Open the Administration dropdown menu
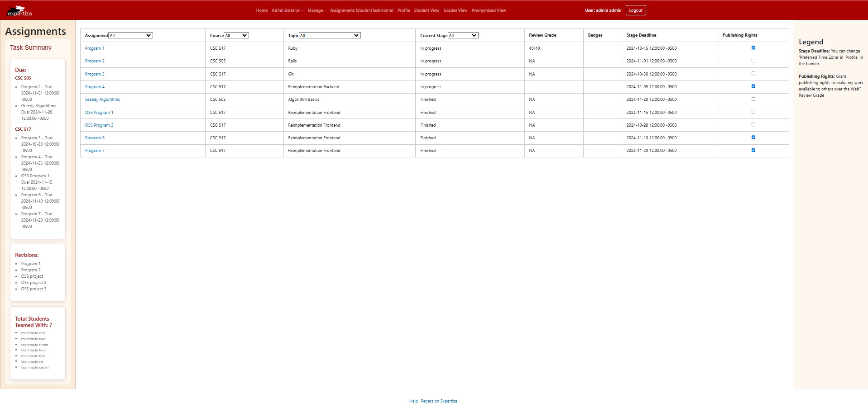 (x=287, y=10)
